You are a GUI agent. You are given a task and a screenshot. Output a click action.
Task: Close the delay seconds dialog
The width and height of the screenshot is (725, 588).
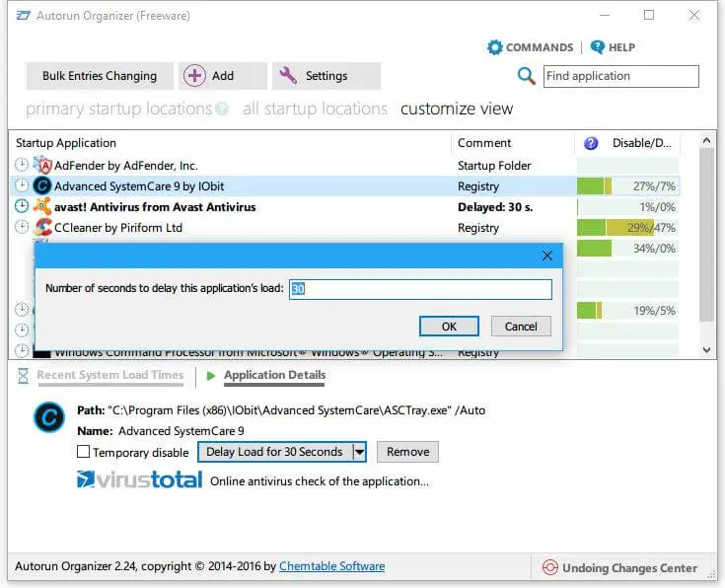547,256
